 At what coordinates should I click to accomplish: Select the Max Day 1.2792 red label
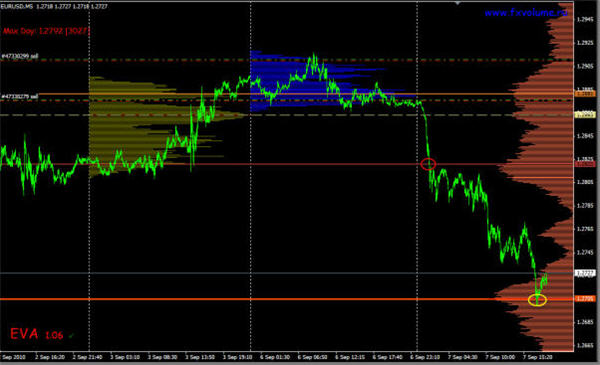click(x=46, y=31)
